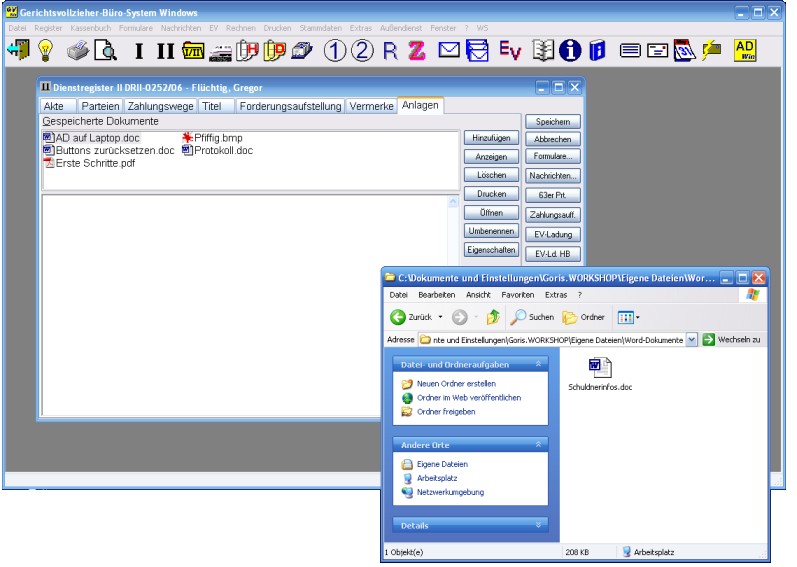Click the envelope mail toolbar icon
Screen dimensions: 797x567
tap(449, 50)
